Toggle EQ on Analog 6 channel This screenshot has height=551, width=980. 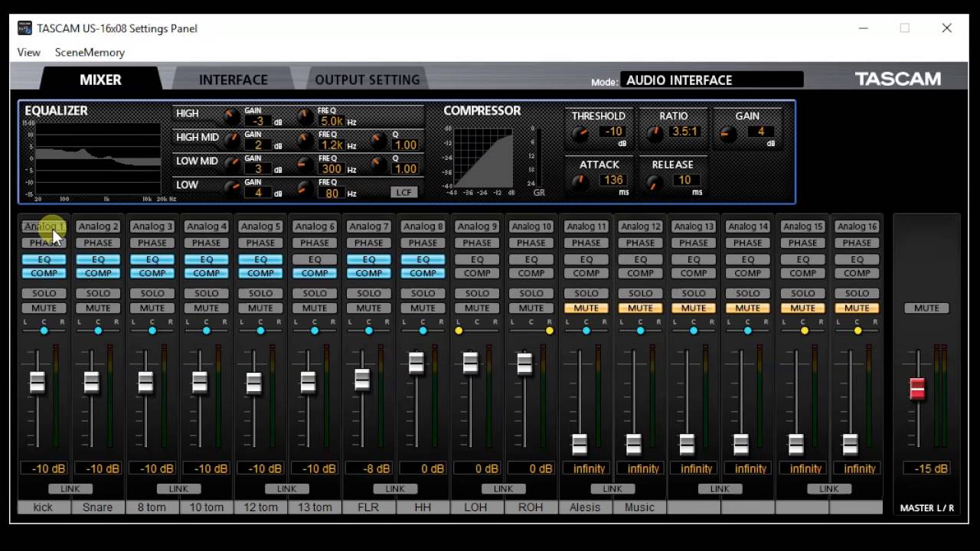(315, 259)
